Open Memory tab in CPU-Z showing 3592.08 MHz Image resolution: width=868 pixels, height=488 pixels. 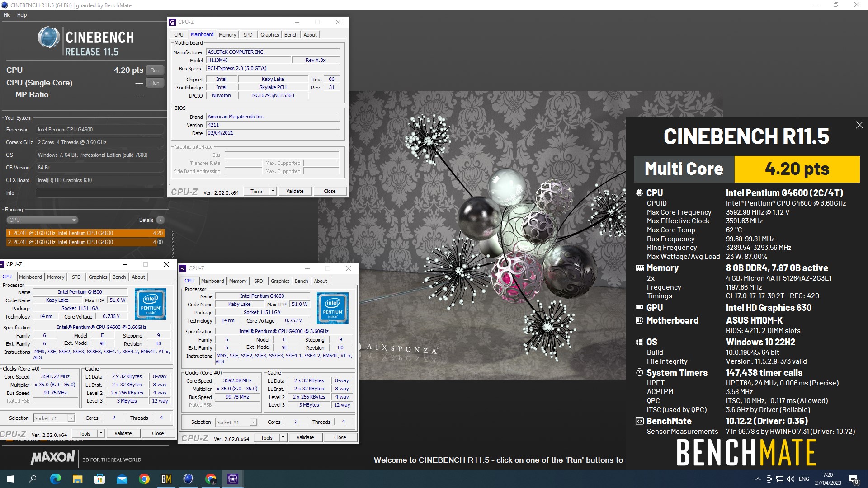238,281
